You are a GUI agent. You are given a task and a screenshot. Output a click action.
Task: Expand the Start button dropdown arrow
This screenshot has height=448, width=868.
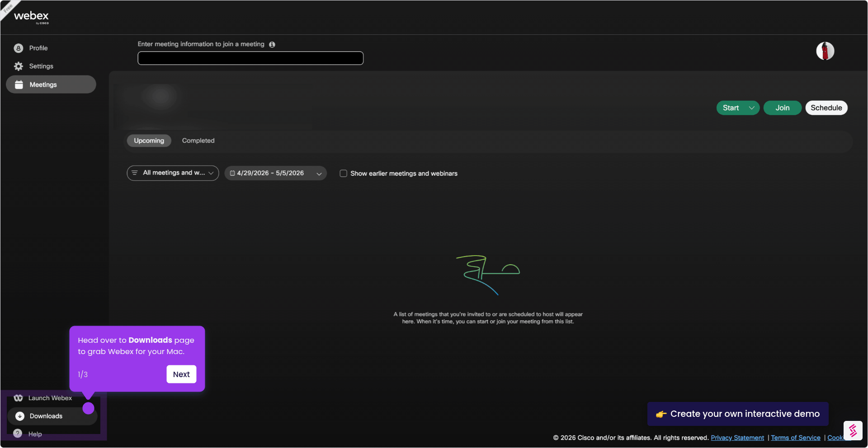coord(751,108)
